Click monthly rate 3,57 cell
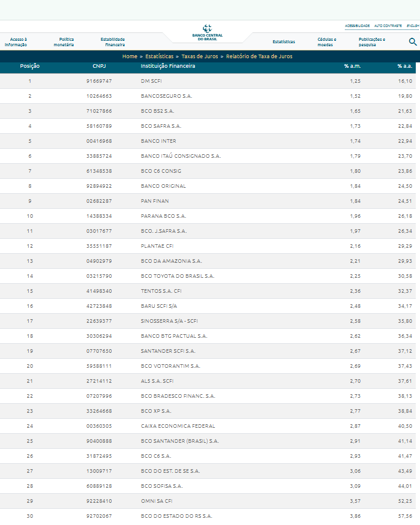420x525 pixels. (355, 501)
